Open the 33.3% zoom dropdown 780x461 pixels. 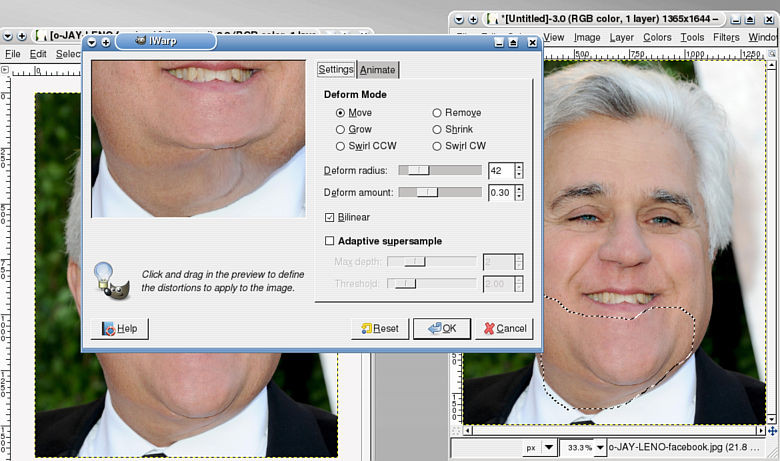[600, 449]
